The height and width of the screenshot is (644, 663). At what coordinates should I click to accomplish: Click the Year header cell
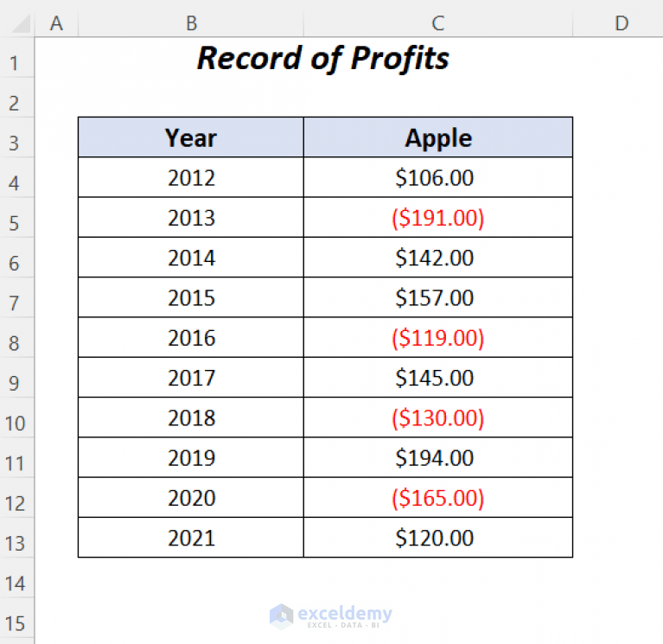click(191, 137)
